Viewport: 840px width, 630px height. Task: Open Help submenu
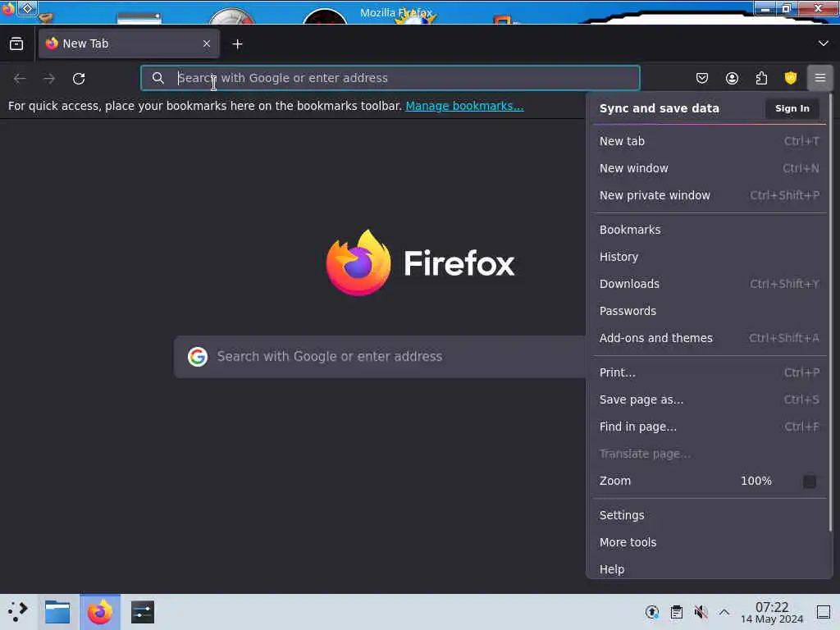tap(710, 569)
